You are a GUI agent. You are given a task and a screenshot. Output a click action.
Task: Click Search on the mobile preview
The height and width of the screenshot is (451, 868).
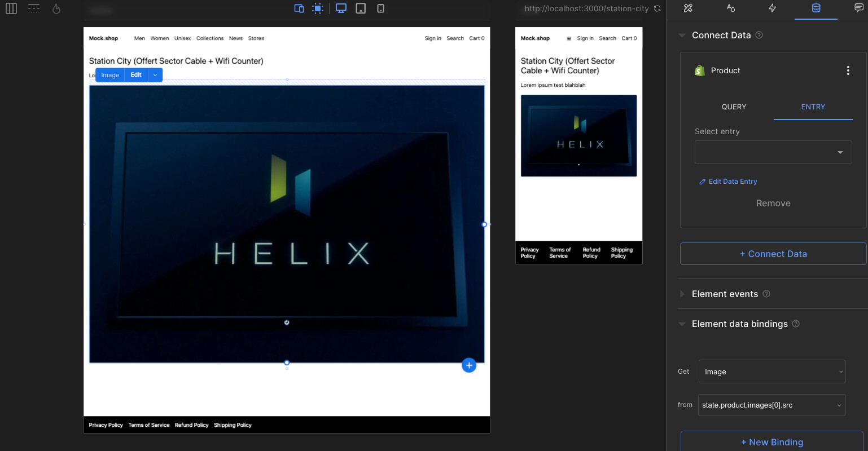click(x=607, y=38)
